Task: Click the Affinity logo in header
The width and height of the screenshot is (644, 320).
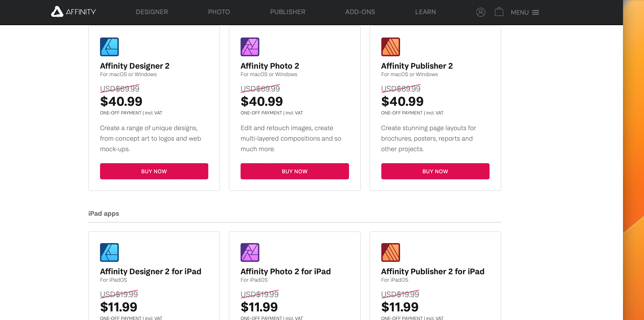Action: [73, 12]
